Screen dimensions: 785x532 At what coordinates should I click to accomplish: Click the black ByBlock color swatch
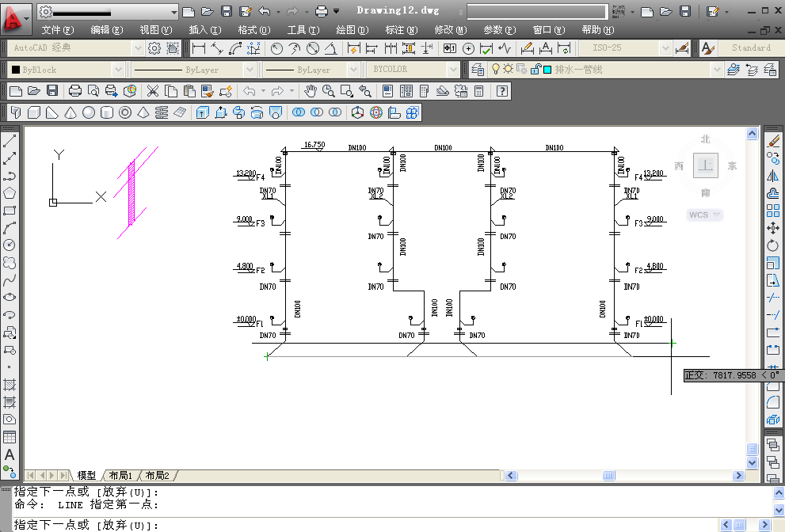pyautogui.click(x=16, y=70)
